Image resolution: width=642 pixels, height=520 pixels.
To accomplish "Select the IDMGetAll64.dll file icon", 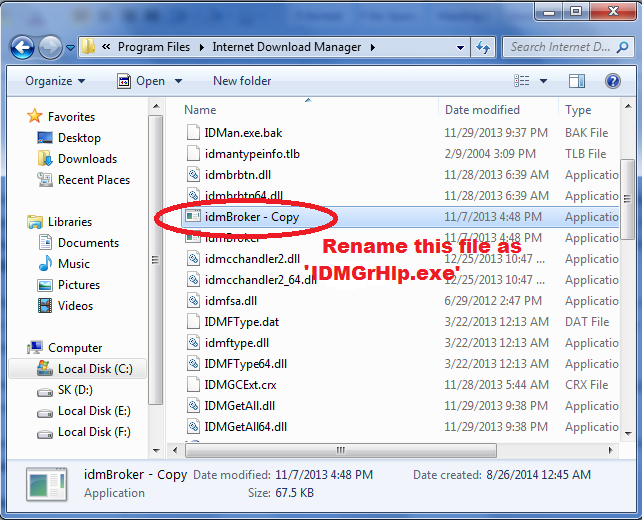I will (193, 427).
